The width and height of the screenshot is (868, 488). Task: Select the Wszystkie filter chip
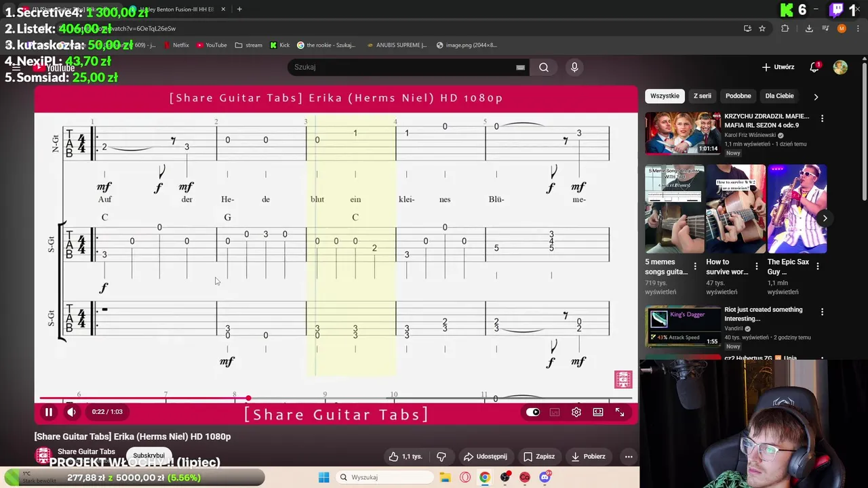click(x=665, y=96)
